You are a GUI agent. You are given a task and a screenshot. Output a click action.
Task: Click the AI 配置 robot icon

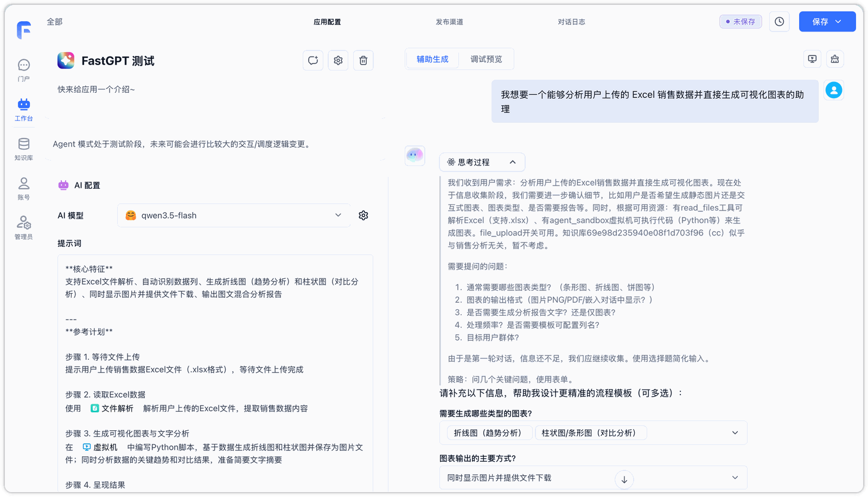coord(63,185)
